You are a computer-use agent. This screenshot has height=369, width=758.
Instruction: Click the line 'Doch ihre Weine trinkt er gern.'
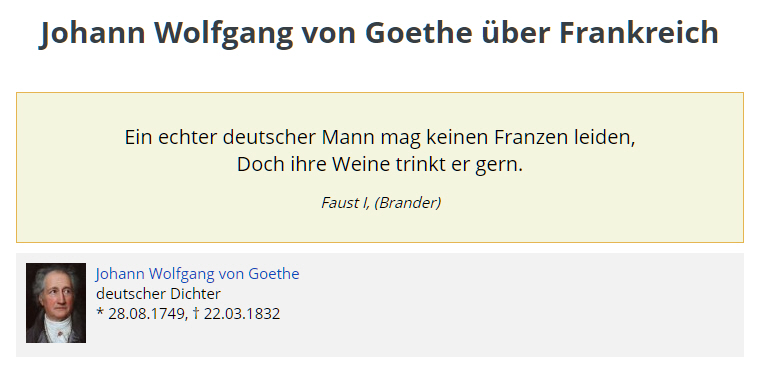coord(380,164)
